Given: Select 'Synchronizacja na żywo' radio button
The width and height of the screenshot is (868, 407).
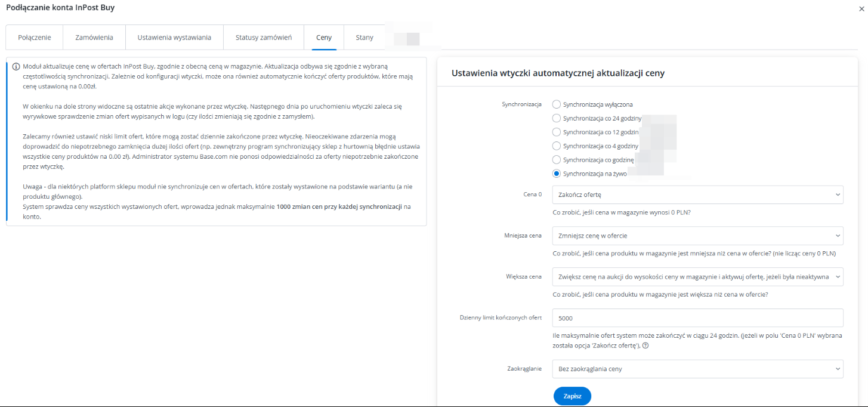Looking at the screenshot, I should click(557, 174).
